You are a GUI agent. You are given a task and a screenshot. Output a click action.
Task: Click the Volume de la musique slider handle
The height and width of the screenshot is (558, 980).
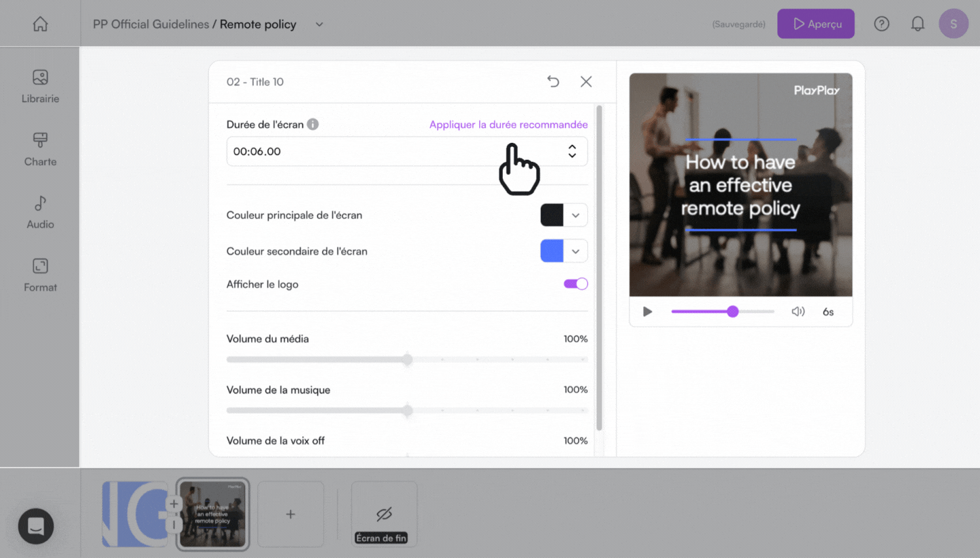pos(407,410)
